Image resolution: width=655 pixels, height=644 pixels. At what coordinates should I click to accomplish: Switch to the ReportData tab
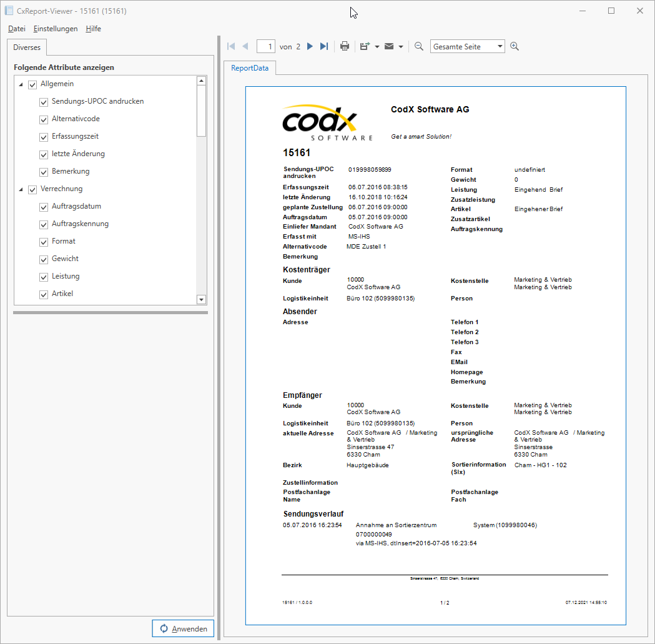(250, 67)
